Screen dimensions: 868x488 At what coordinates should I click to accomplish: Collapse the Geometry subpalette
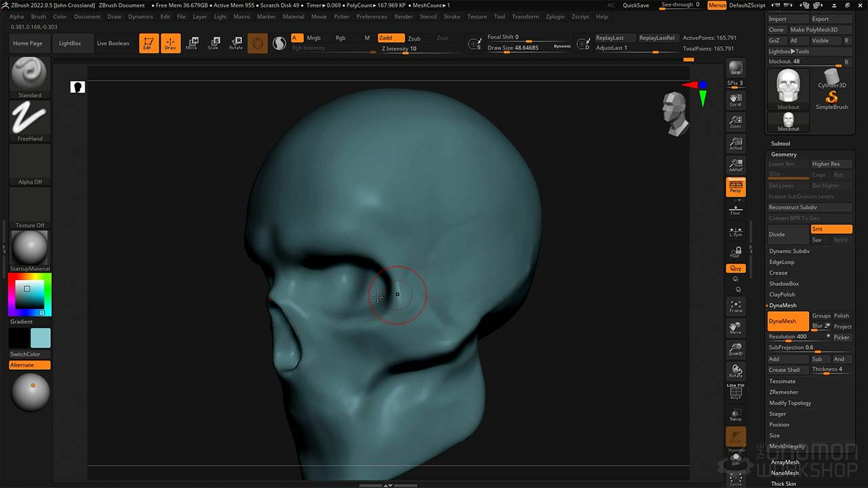click(x=784, y=155)
